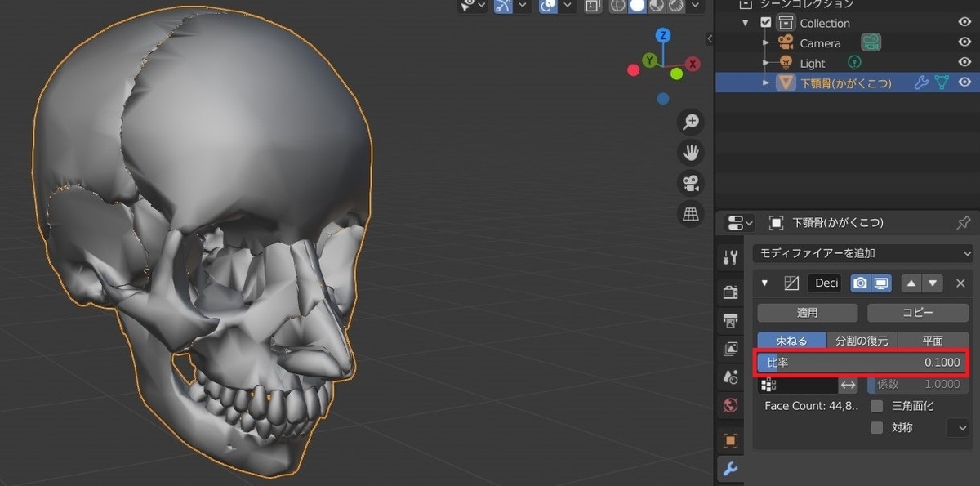Toggle show overlays button
The image size is (980, 486).
[549, 6]
